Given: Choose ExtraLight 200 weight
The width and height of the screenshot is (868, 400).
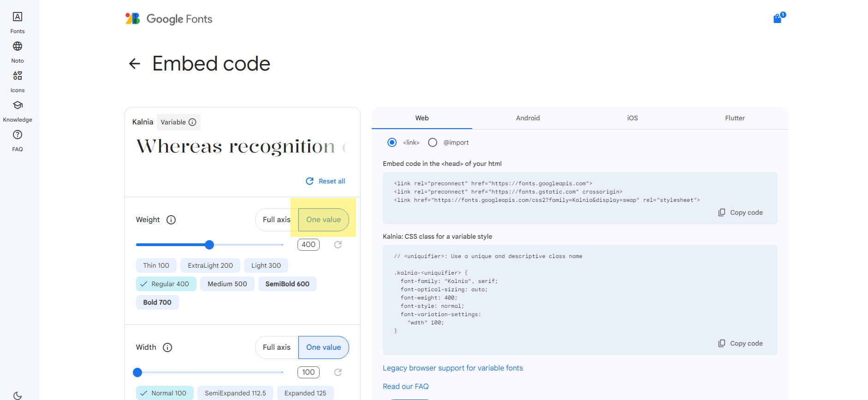Looking at the screenshot, I should (x=210, y=265).
